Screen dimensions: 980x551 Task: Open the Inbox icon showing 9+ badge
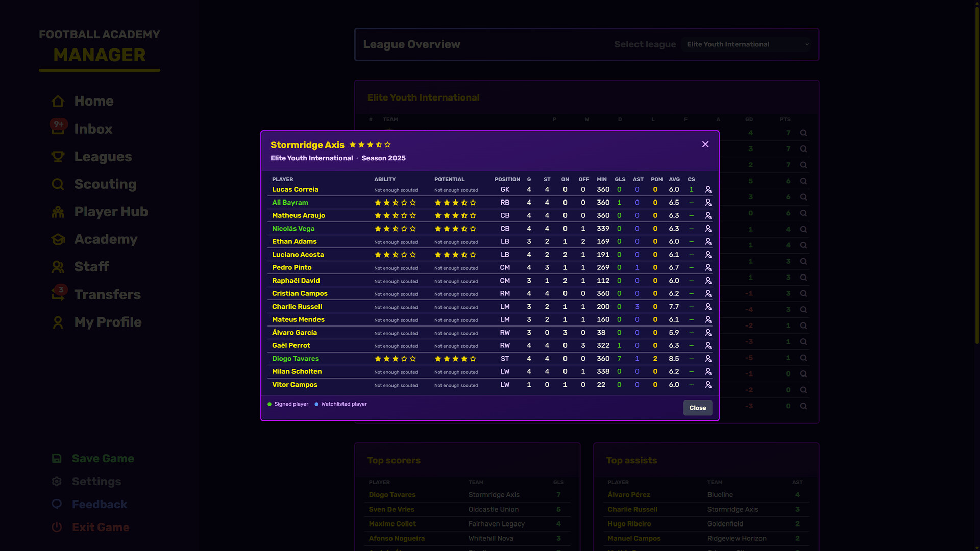coord(58,129)
